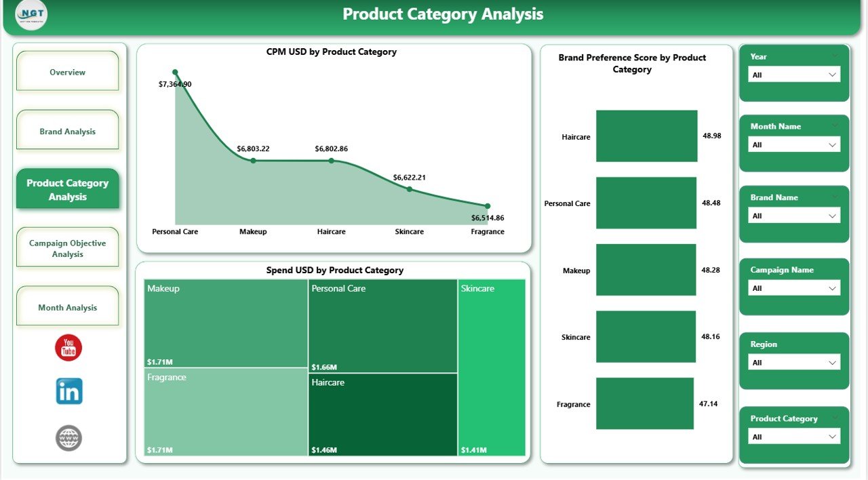This screenshot has height=480, width=868.
Task: Expand the Year filter dropdown
Action: pyautogui.click(x=794, y=75)
